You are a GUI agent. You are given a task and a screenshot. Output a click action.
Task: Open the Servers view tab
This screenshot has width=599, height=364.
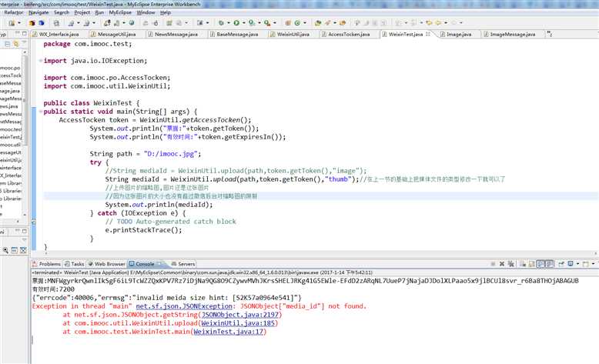pyautogui.click(x=183, y=264)
